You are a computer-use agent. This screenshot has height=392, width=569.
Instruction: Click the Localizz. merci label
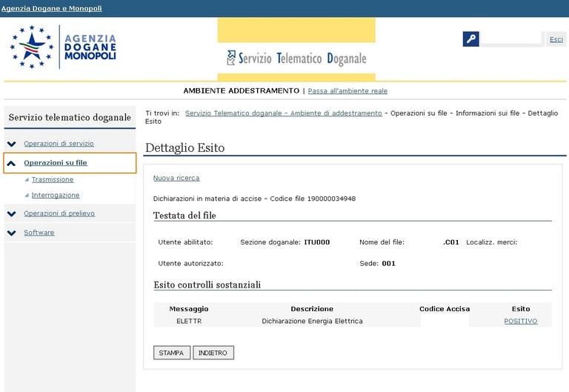tap(492, 242)
